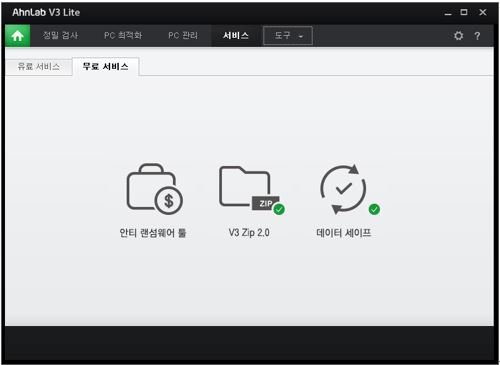Open the 데이터 세이프 circular arrows icon
This screenshot has height=365, width=500.
tap(343, 189)
